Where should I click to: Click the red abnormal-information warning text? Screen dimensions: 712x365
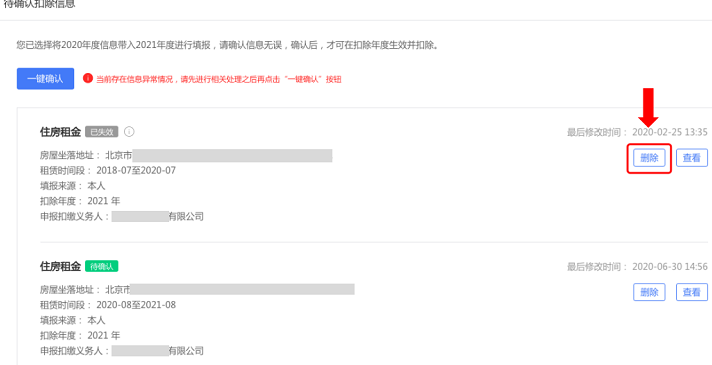tap(218, 79)
